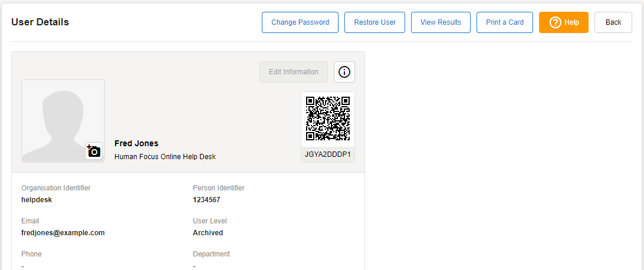This screenshot has height=270, width=644.
Task: Click the Organisation Identifier value helpdesk
Action: coord(37,200)
